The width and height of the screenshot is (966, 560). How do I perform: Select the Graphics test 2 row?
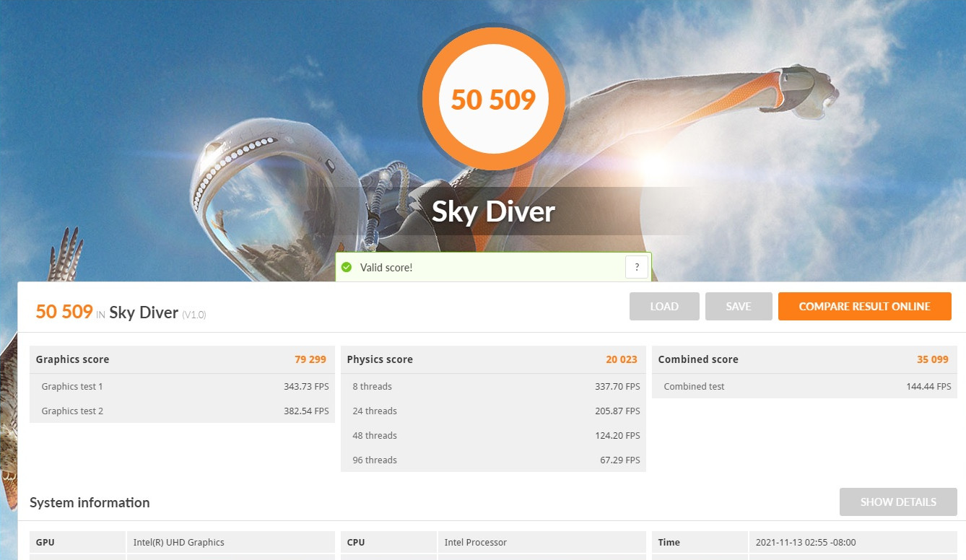(181, 411)
